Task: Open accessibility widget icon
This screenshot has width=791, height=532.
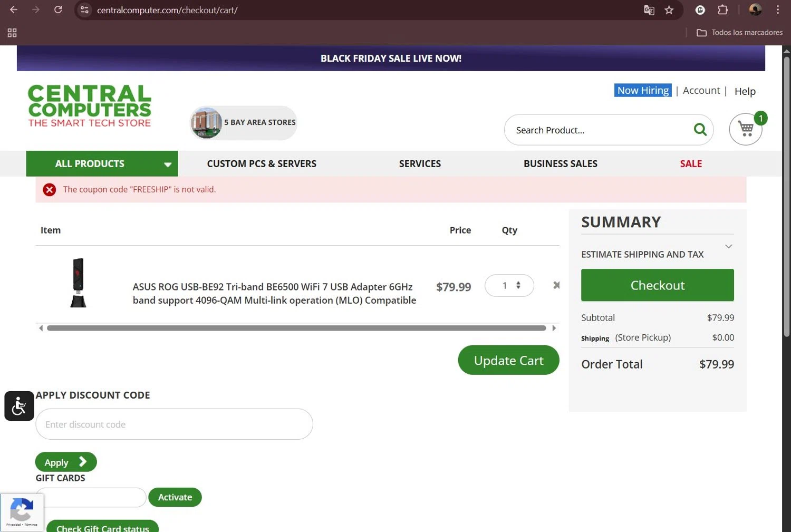Action: click(x=20, y=405)
